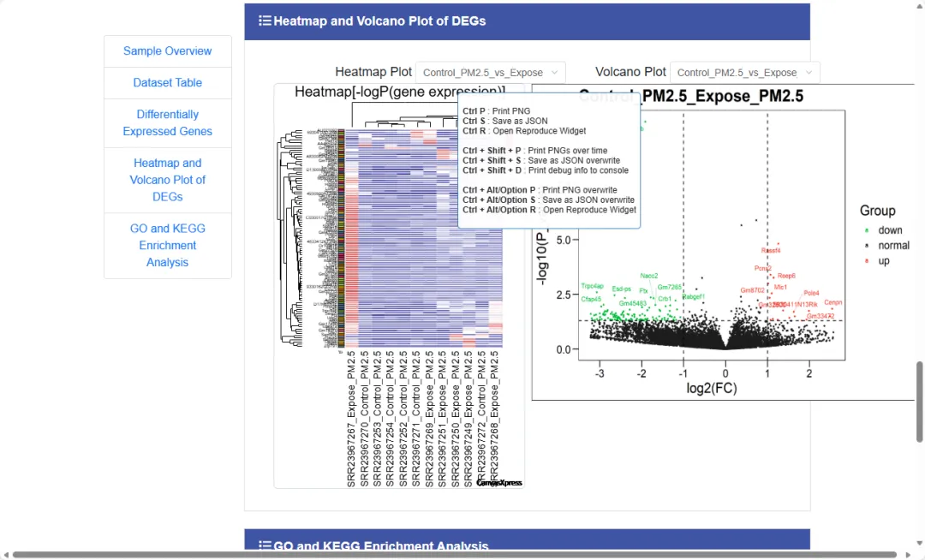Click Heatmap and Volcano Plot sidebar item

pos(168,180)
